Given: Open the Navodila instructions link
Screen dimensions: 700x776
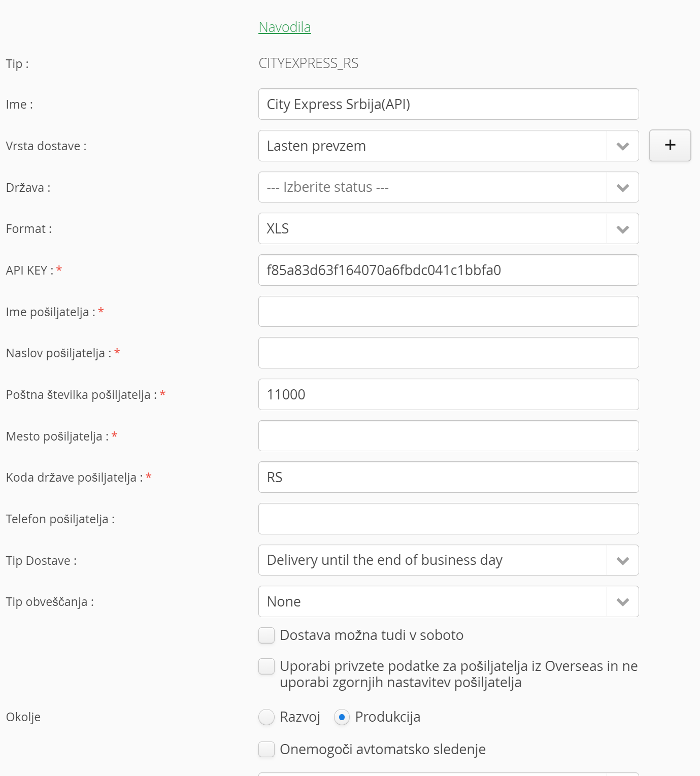Looking at the screenshot, I should 284,27.
